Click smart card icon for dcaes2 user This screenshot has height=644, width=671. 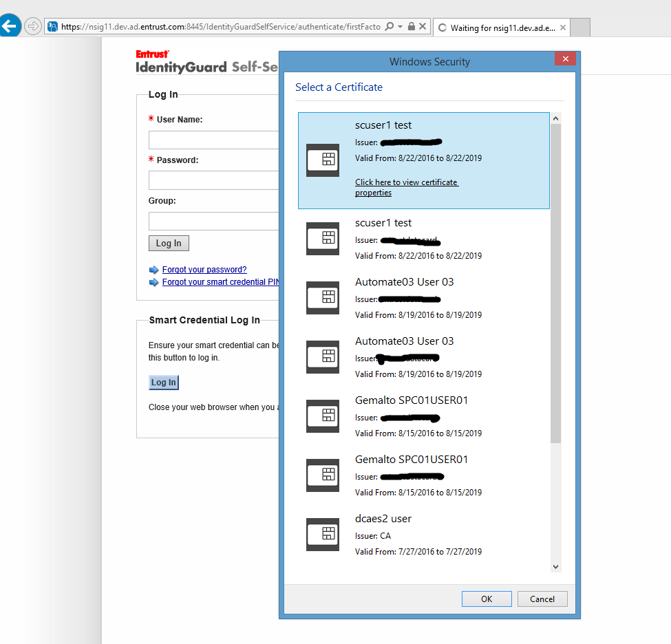coord(322,534)
